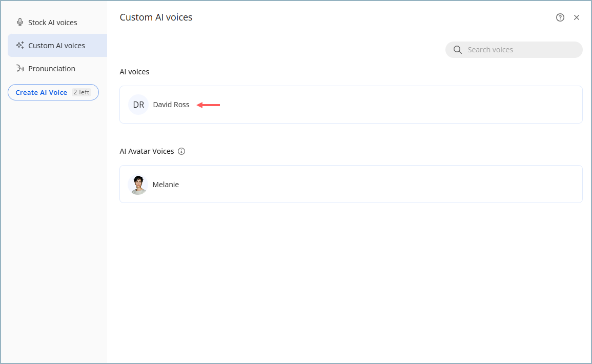Click Melanie's avatar thumbnail picture
This screenshot has height=364, width=592.
tap(138, 184)
